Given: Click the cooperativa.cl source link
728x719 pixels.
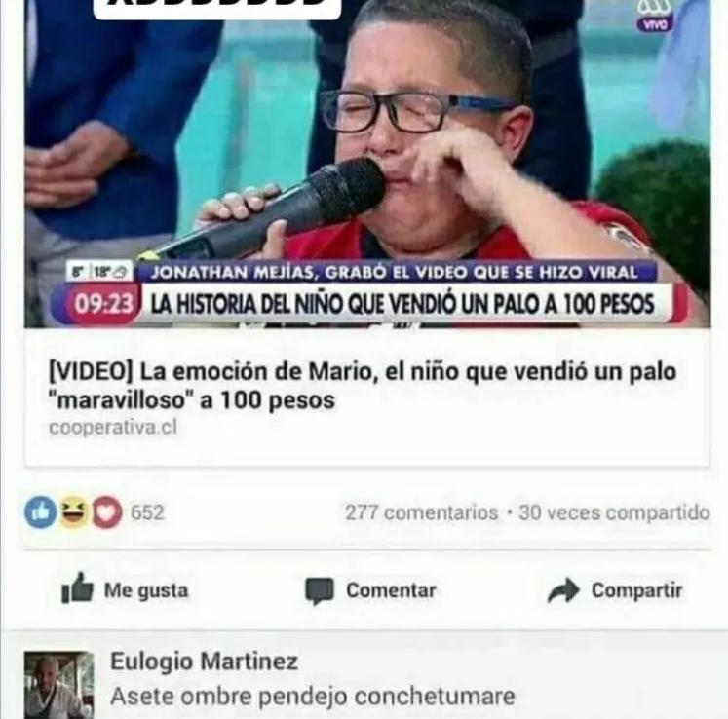Looking at the screenshot, I should click(113, 427).
